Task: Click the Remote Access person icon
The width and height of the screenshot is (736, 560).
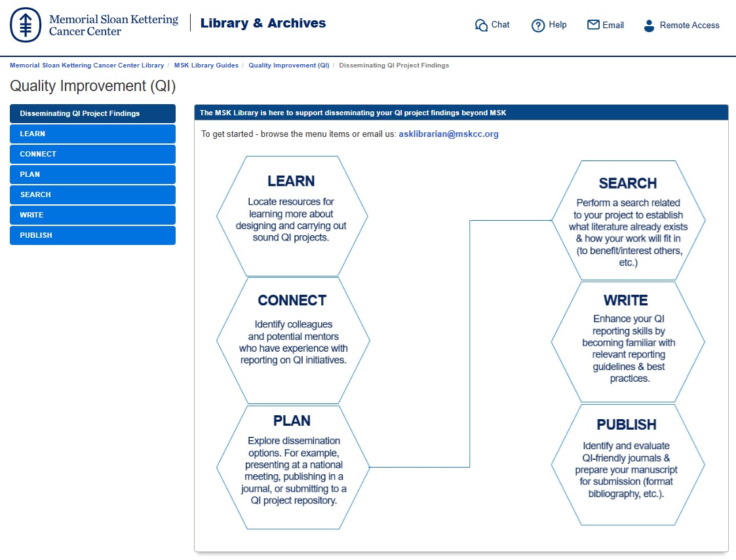Action: coord(649,26)
